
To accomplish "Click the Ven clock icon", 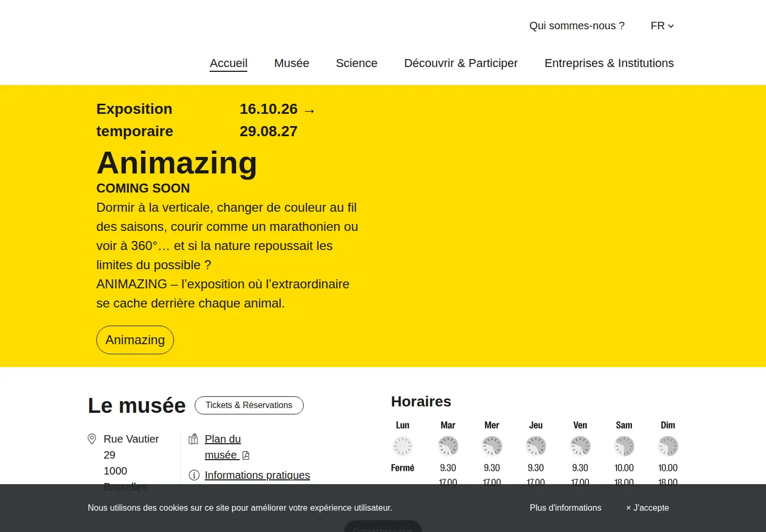I will pos(580,446).
